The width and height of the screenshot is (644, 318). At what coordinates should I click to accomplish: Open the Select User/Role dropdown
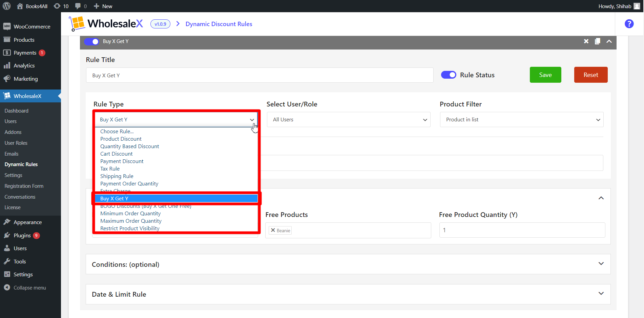pos(349,120)
